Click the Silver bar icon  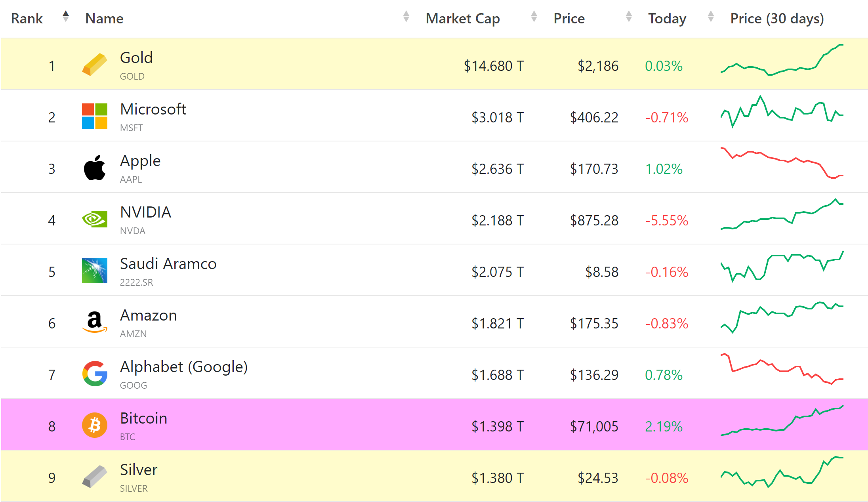click(94, 477)
